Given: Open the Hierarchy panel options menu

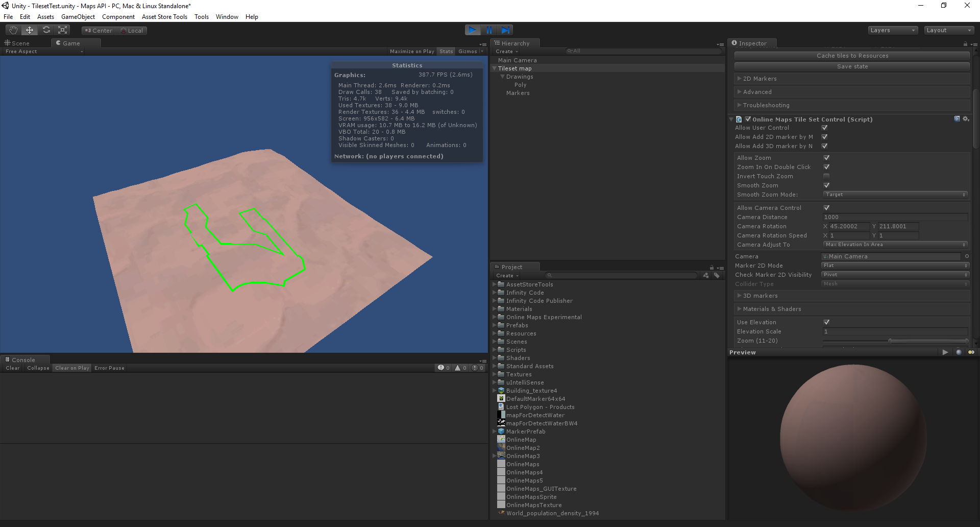Looking at the screenshot, I should (720, 44).
